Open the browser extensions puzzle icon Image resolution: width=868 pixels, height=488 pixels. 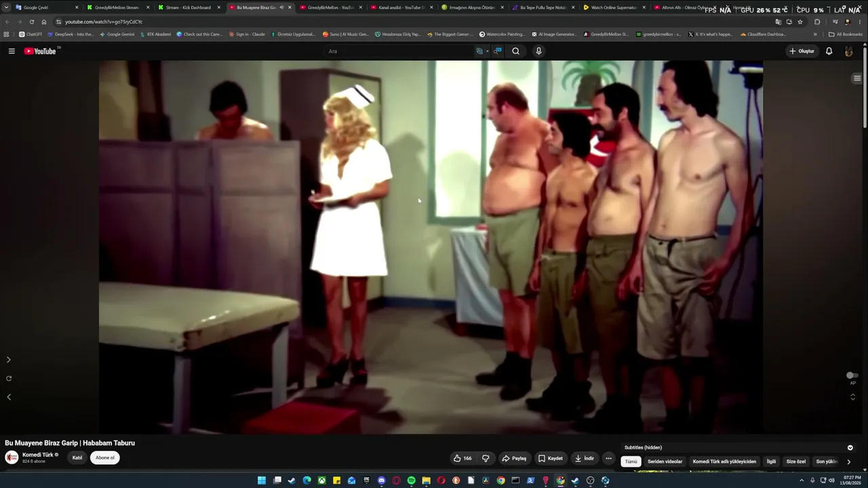point(816,22)
